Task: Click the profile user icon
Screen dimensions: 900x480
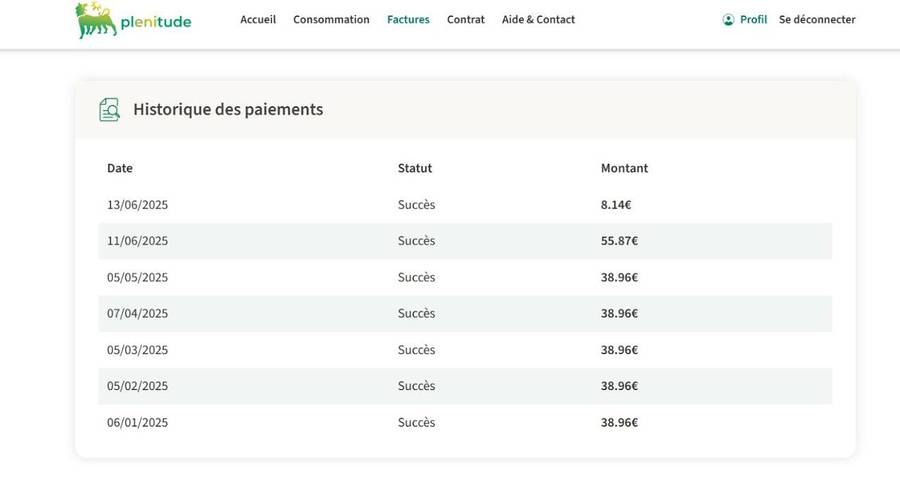Action: [728, 20]
